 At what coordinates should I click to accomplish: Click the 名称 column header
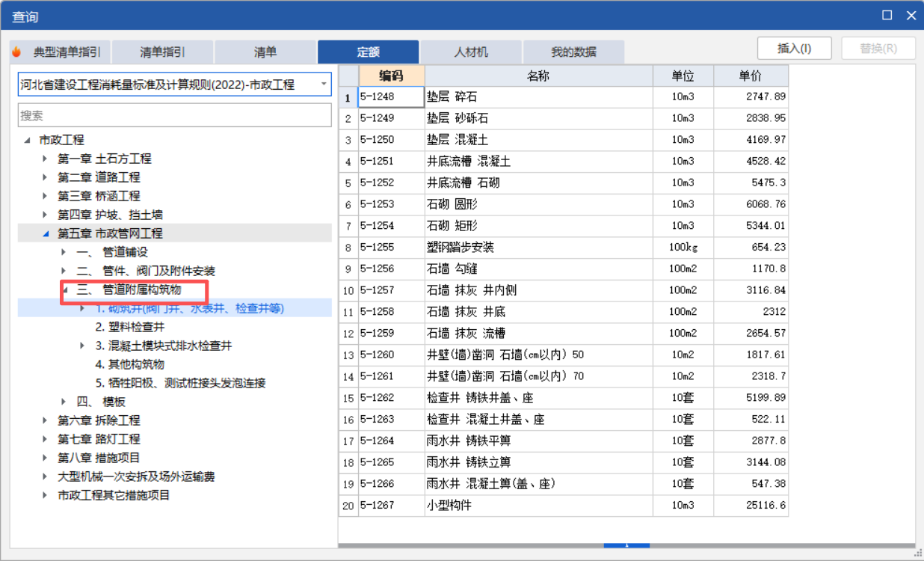point(538,76)
